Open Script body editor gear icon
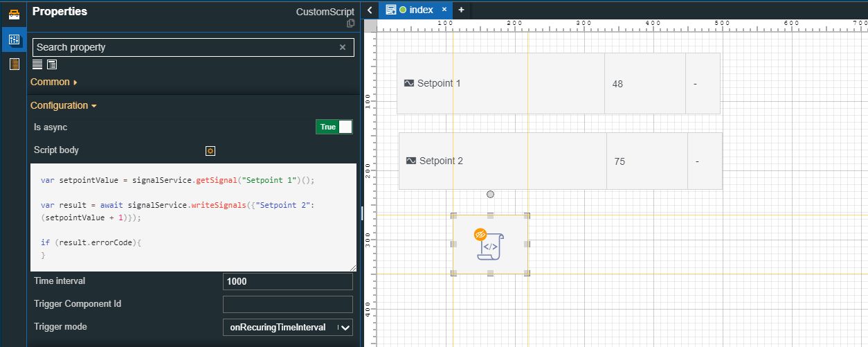 point(210,150)
